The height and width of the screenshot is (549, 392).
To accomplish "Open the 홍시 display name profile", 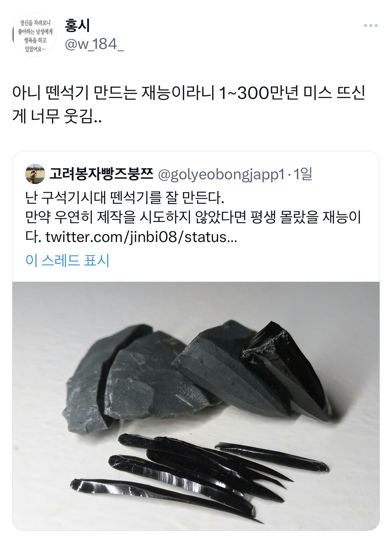I will point(77,25).
